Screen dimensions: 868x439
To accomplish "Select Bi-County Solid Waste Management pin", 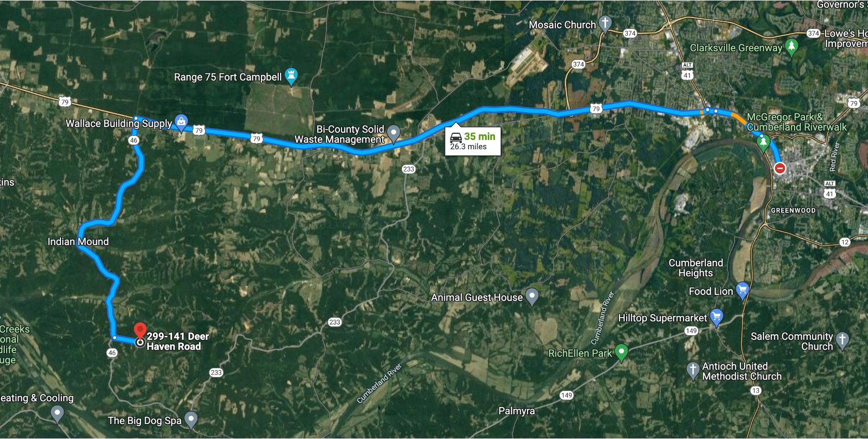I will (x=394, y=133).
